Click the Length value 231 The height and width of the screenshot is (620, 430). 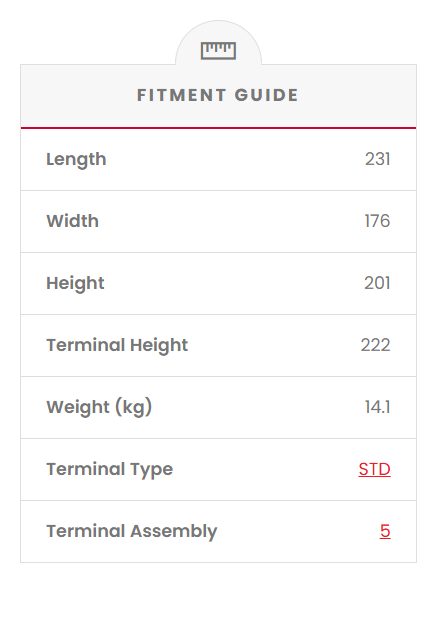point(377,159)
